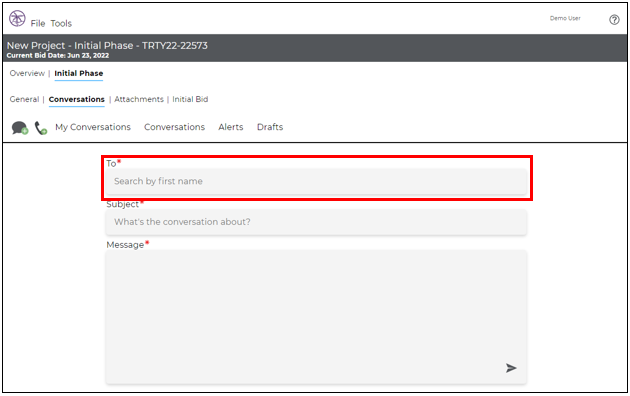The width and height of the screenshot is (630, 396).
Task: Click the Subject input field
Action: point(316,222)
